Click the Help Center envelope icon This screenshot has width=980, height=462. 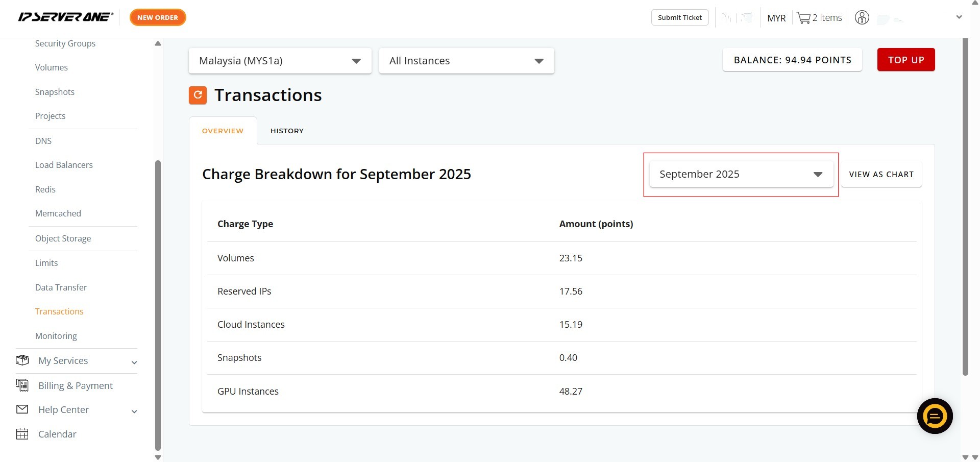(x=22, y=409)
